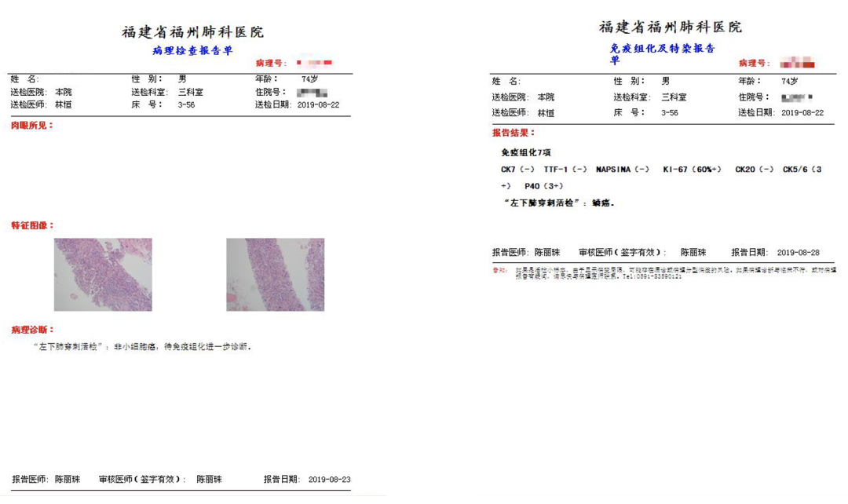The height and width of the screenshot is (504, 848).
Task: Click the age value 74岁 on right report
Action: tap(790, 81)
